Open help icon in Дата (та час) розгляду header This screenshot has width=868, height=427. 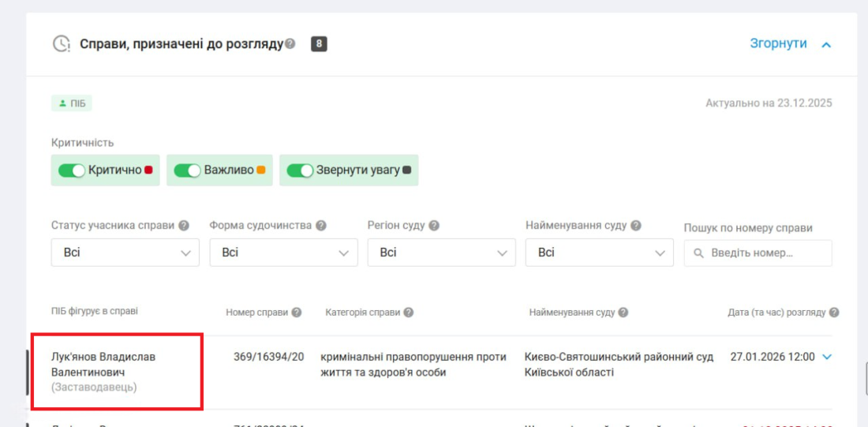(x=834, y=313)
